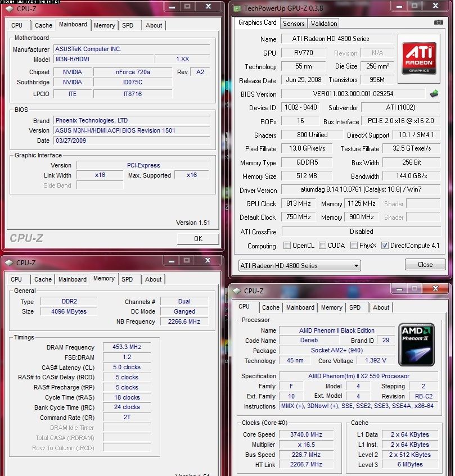The height and width of the screenshot is (476, 455).
Task: Toggle the PhysX checkbox
Action: click(x=354, y=245)
